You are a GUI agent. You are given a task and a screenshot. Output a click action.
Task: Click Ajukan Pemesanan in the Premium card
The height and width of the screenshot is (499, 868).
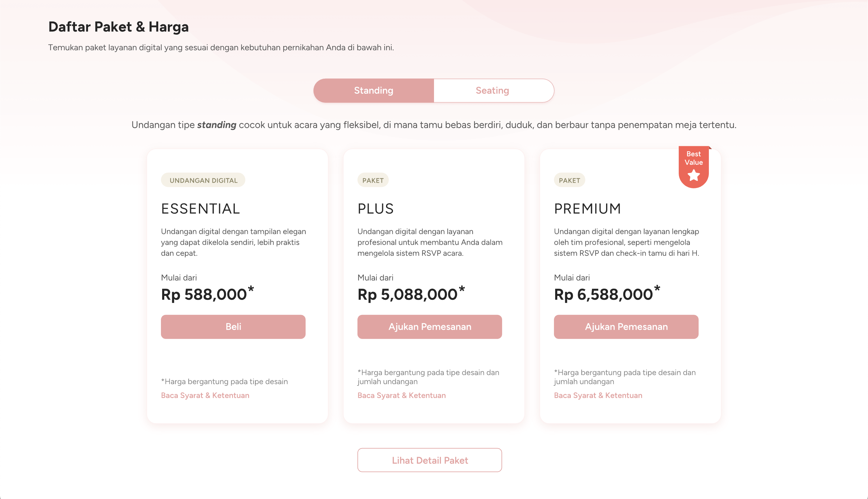(626, 327)
